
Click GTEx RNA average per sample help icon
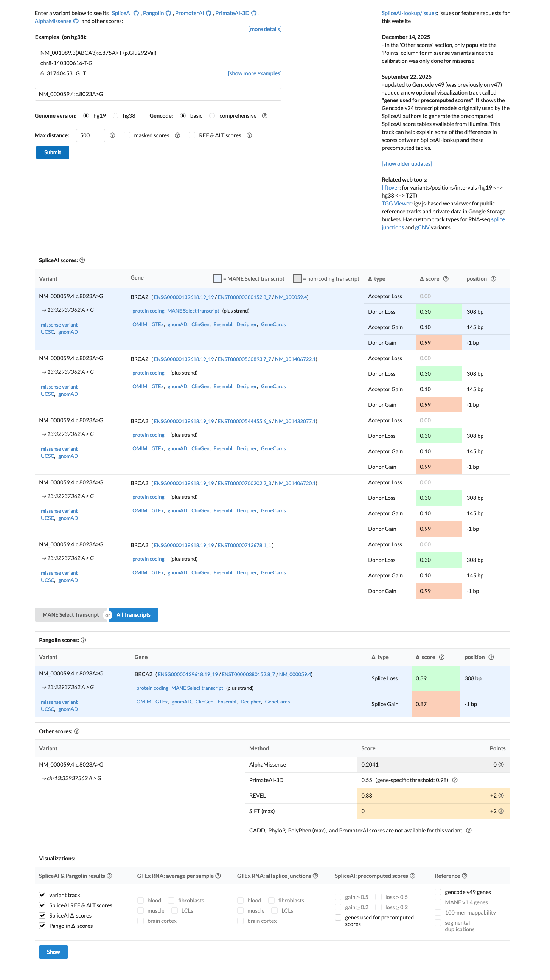coord(218,876)
